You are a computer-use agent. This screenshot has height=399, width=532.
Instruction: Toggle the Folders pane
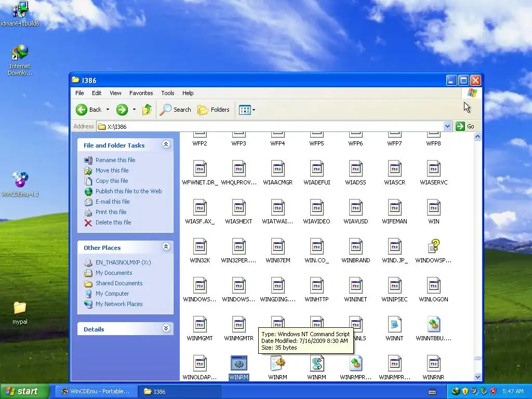pos(214,110)
